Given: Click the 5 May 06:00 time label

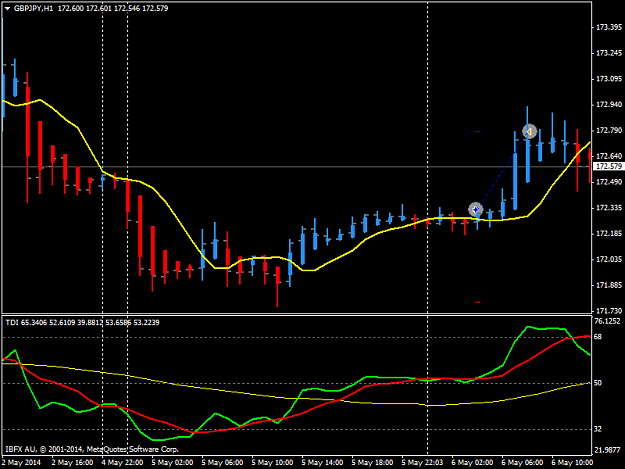Looking at the screenshot, I should coord(222,463).
